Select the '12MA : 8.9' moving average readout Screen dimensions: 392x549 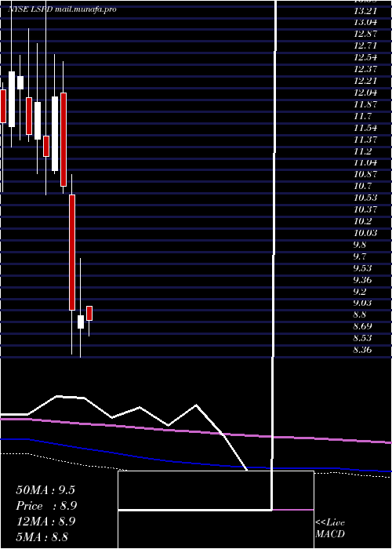point(45,522)
